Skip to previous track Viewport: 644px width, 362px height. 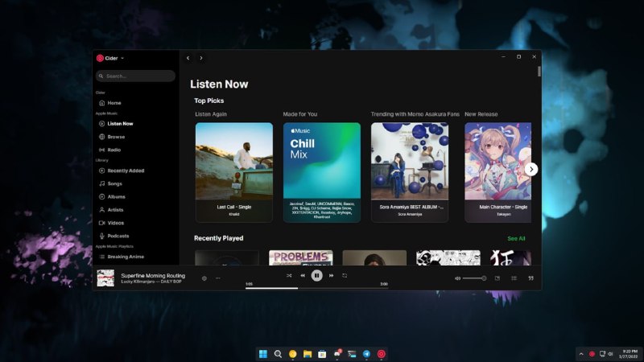coord(303,276)
